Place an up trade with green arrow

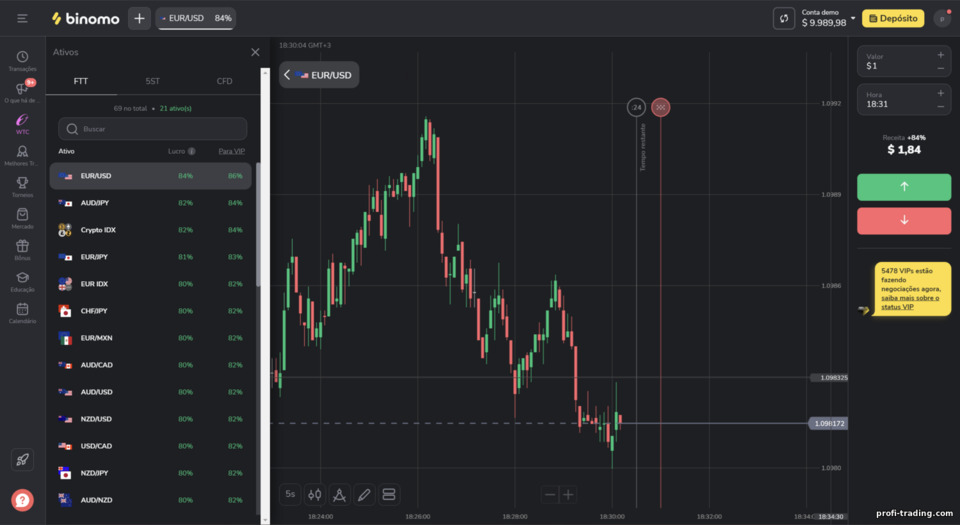coord(904,187)
